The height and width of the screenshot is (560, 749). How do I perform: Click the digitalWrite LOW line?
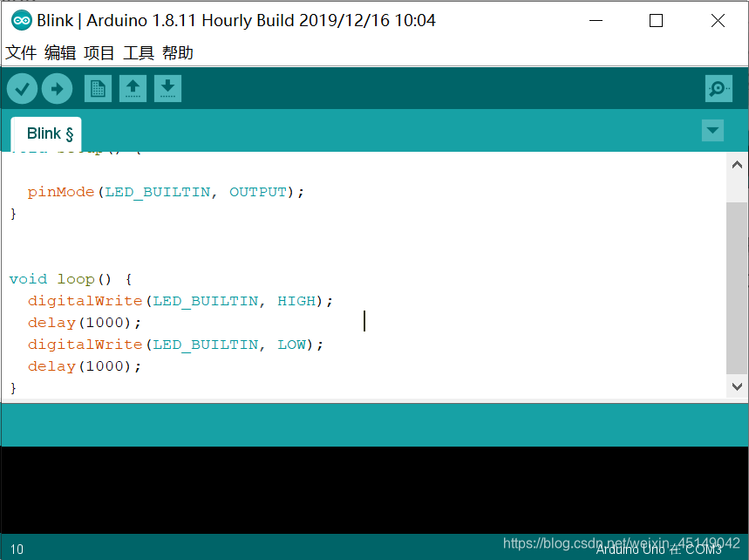click(175, 345)
